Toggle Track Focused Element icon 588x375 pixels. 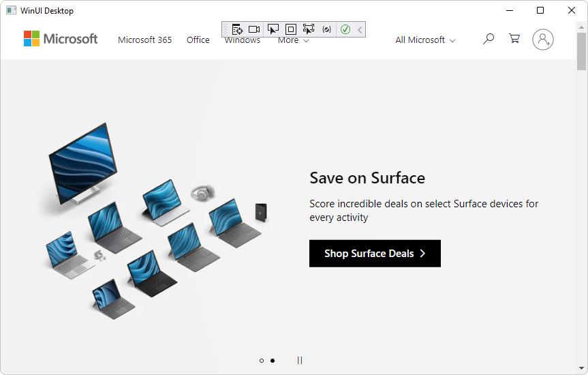[309, 29]
